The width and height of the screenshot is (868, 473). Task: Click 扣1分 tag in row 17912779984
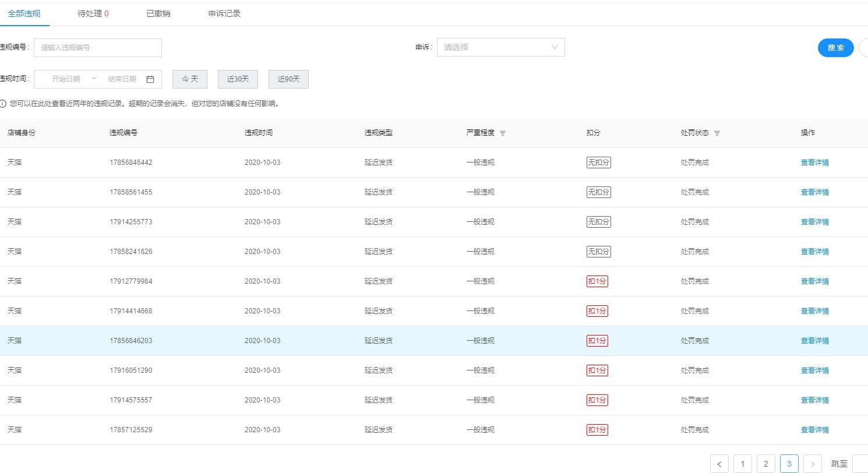coord(597,281)
